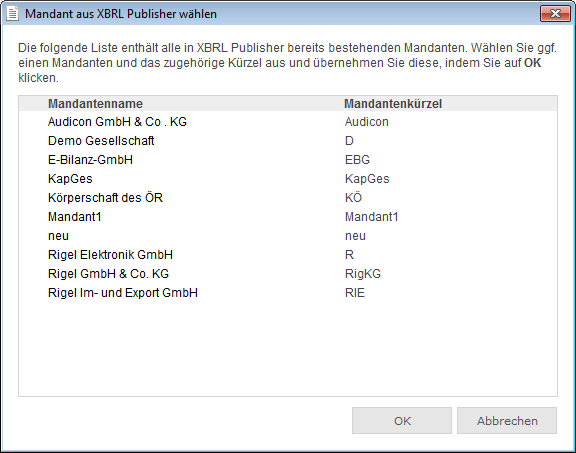Click the OK button
576x453 pixels.
click(402, 420)
